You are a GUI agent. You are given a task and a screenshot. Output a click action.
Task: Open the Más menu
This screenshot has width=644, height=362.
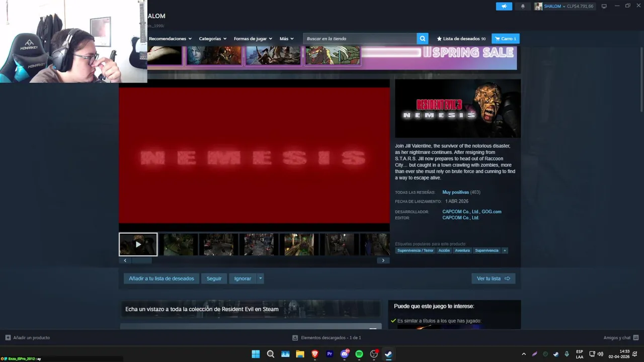point(286,39)
